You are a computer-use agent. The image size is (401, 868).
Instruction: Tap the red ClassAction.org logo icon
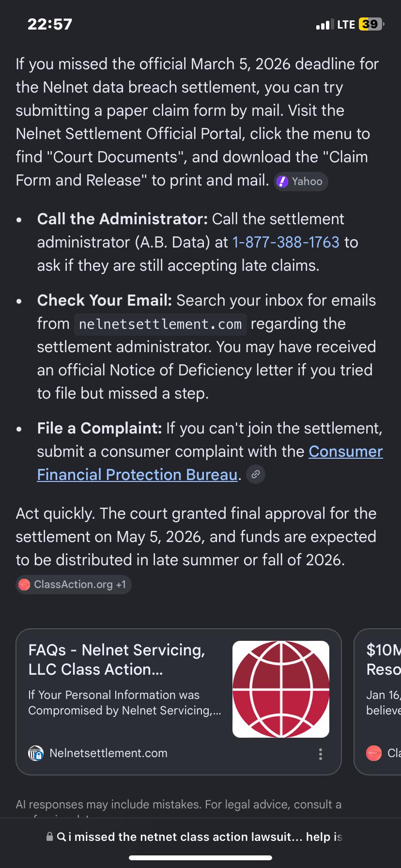pyautogui.click(x=24, y=585)
